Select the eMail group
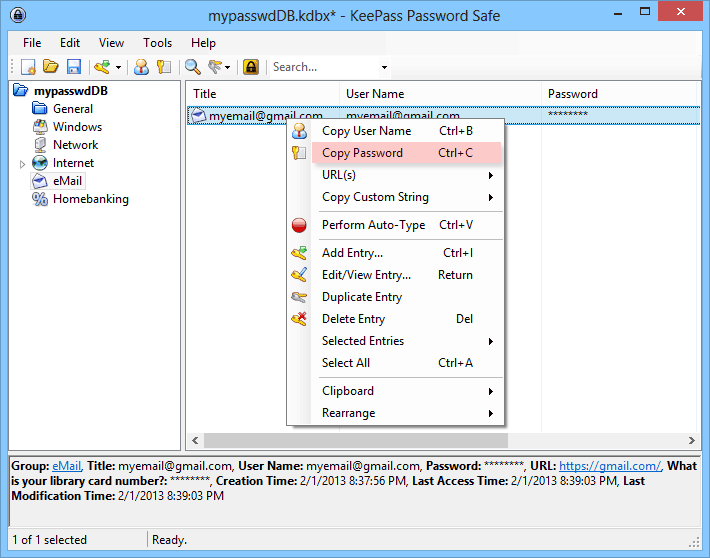 67,181
